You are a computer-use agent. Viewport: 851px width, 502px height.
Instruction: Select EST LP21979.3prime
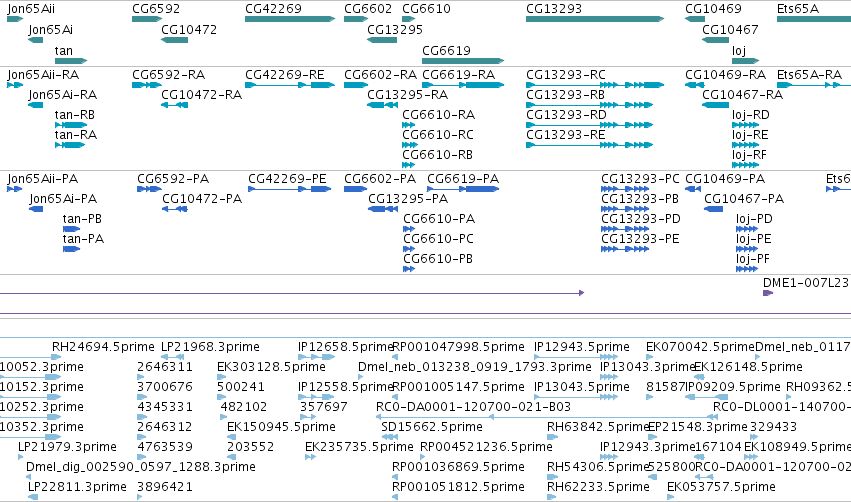[x=67, y=447]
